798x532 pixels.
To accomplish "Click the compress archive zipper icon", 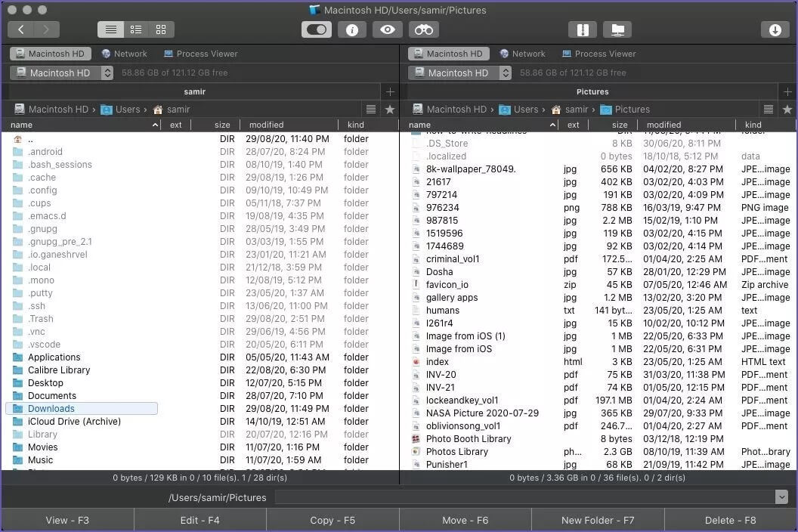I will point(582,29).
